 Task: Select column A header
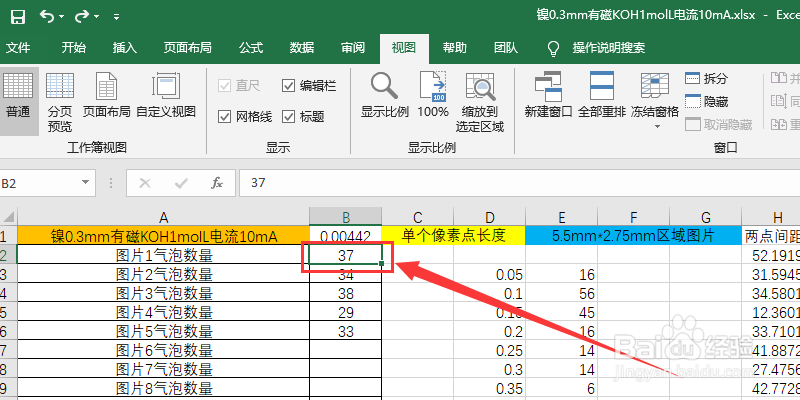163,217
